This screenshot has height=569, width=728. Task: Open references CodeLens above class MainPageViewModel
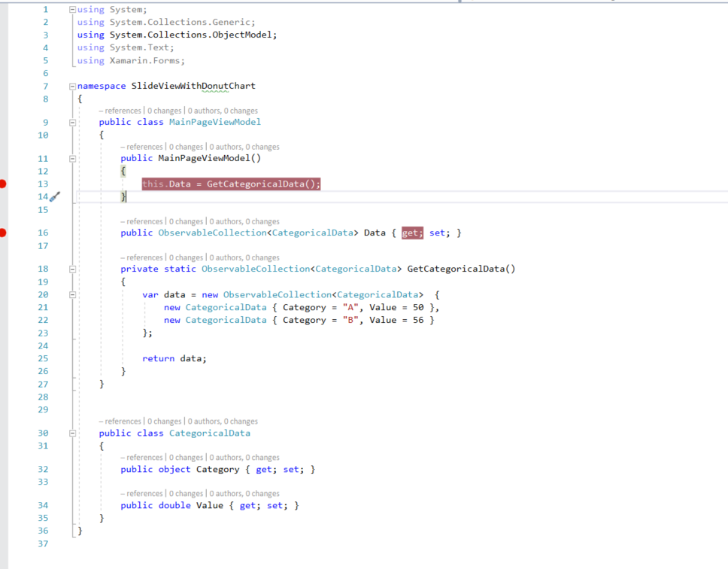120,111
